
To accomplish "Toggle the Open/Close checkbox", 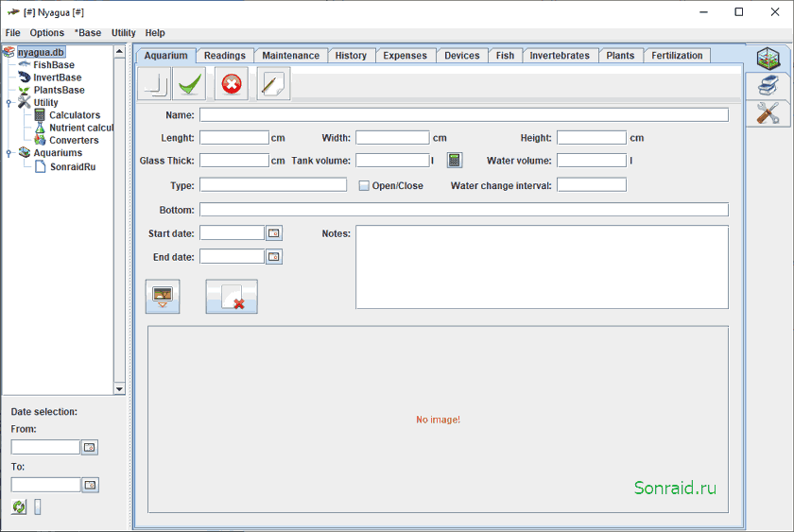I will point(364,186).
